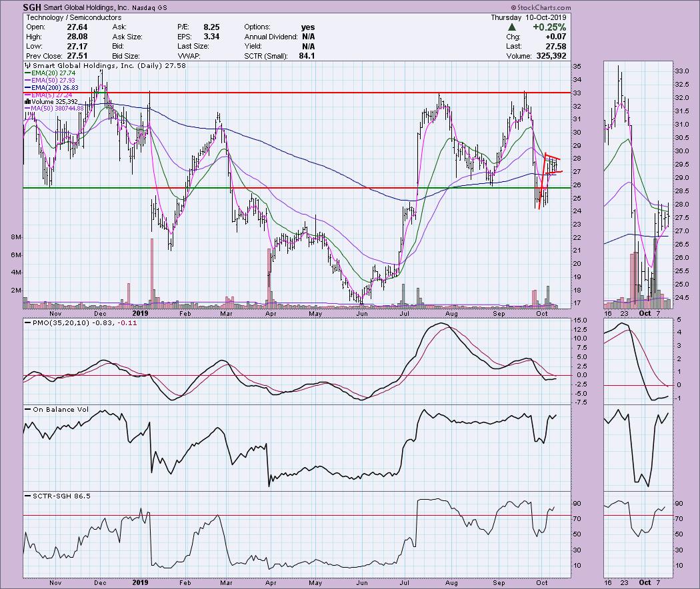Click the On Balance Vol indicator label
700x589 pixels.
(57, 409)
